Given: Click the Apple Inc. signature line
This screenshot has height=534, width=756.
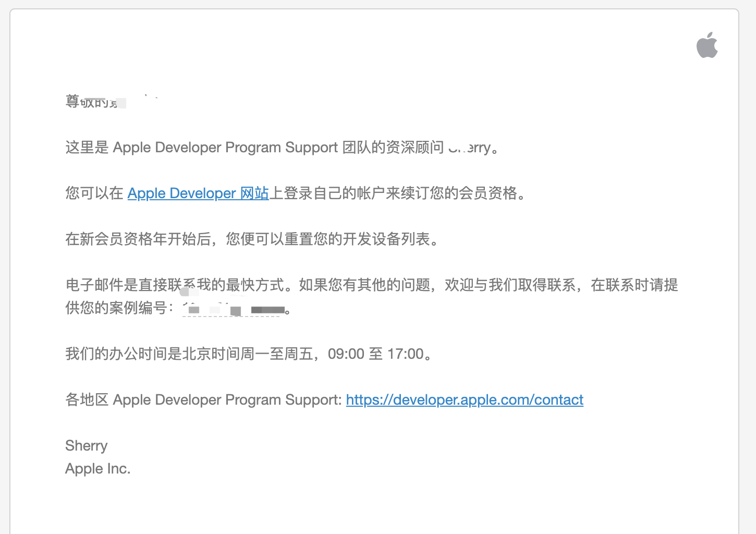Looking at the screenshot, I should (98, 468).
